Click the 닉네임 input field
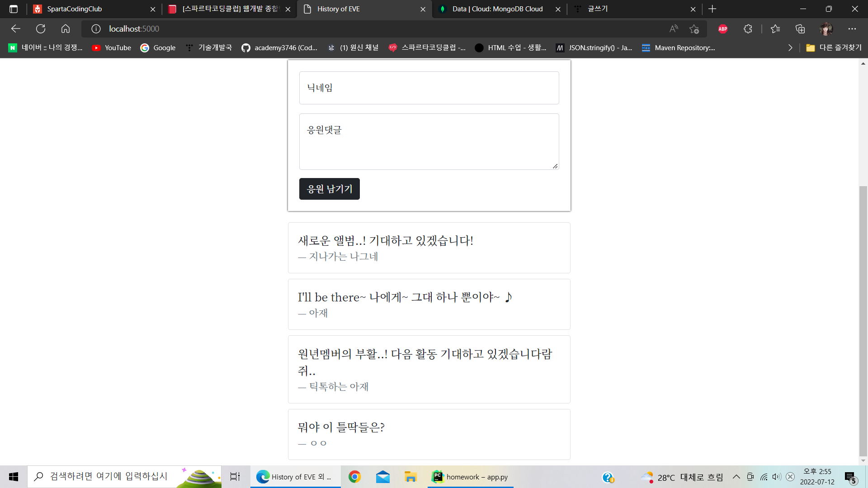868x488 pixels. pyautogui.click(x=429, y=88)
